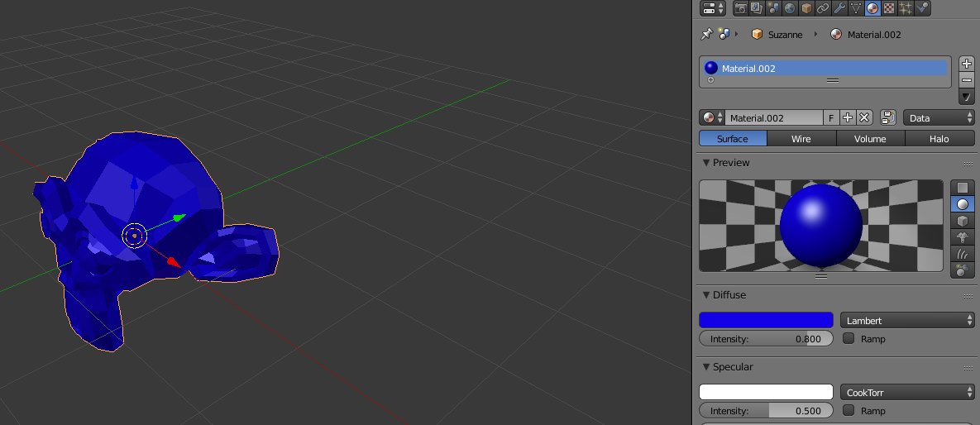Open the Data link dropdown
The image size is (980, 425).
point(939,117)
